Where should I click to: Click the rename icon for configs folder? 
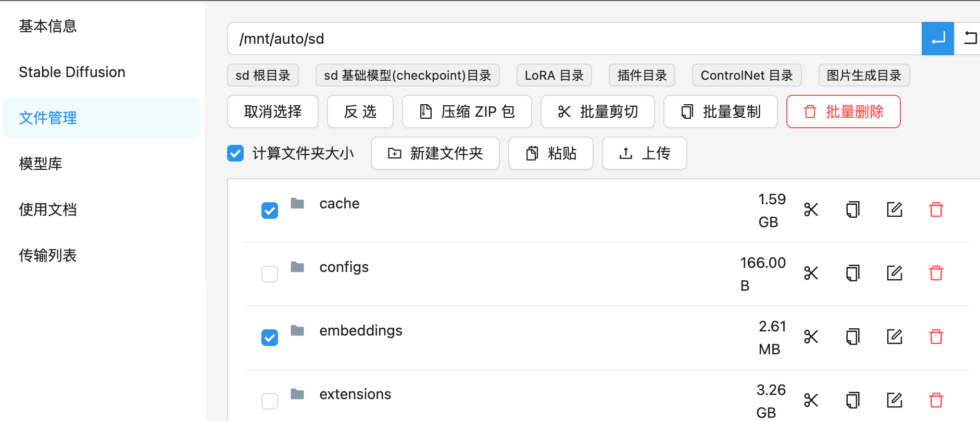point(894,274)
